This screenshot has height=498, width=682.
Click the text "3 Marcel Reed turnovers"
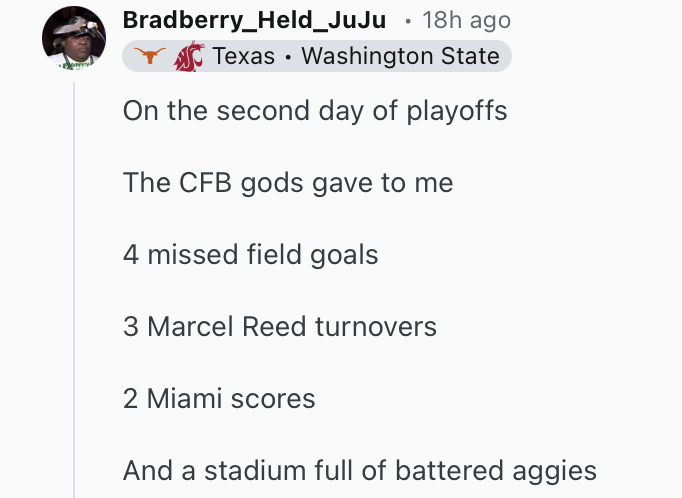280,326
